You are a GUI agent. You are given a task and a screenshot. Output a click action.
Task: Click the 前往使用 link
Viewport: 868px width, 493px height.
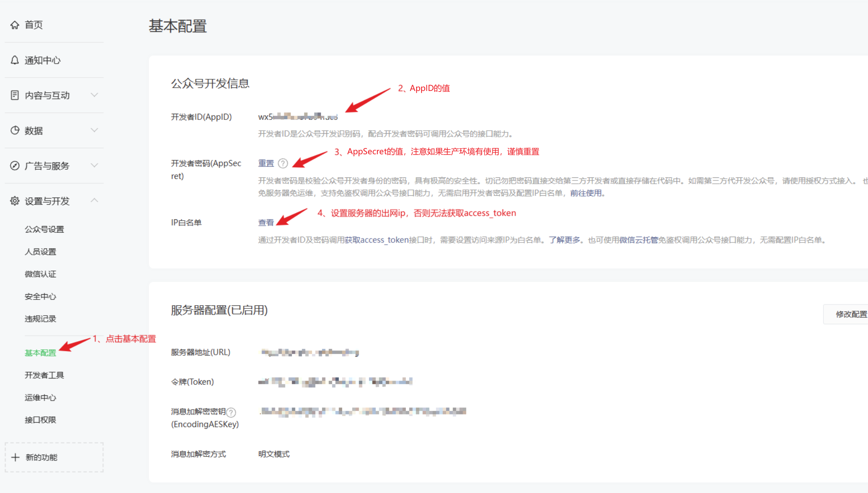coord(586,193)
